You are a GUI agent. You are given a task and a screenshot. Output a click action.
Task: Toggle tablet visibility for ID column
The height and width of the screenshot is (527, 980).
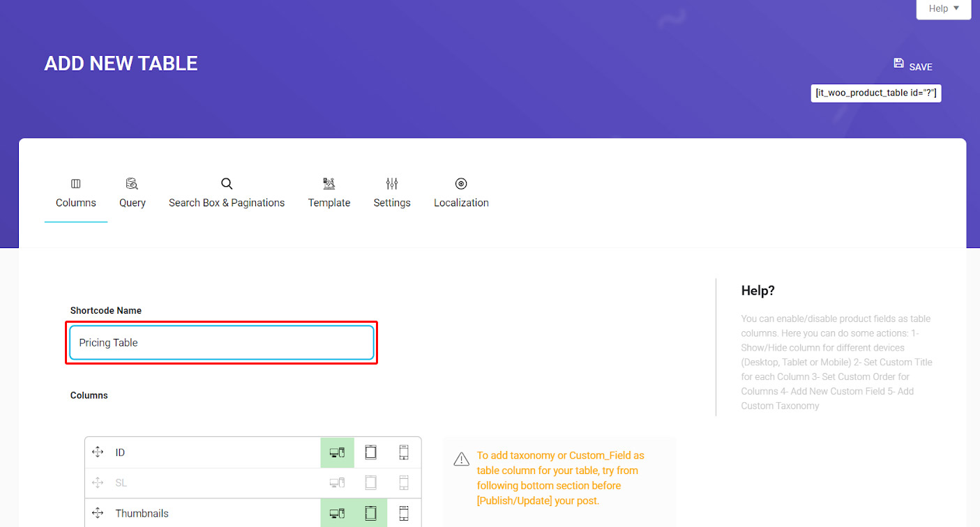point(370,453)
